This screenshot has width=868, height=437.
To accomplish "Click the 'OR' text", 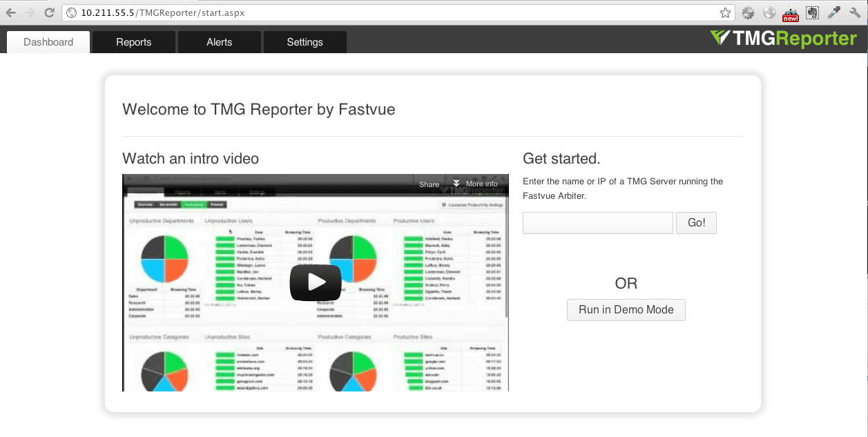I will pos(626,283).
